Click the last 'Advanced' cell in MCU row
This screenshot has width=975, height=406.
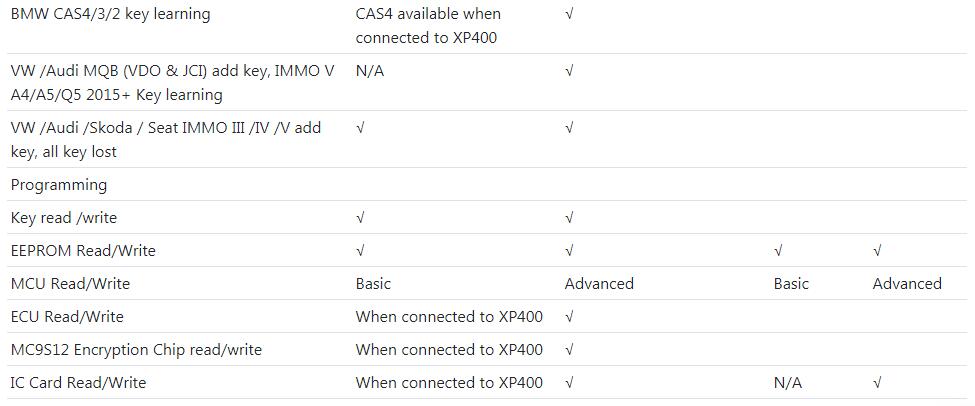coord(907,284)
